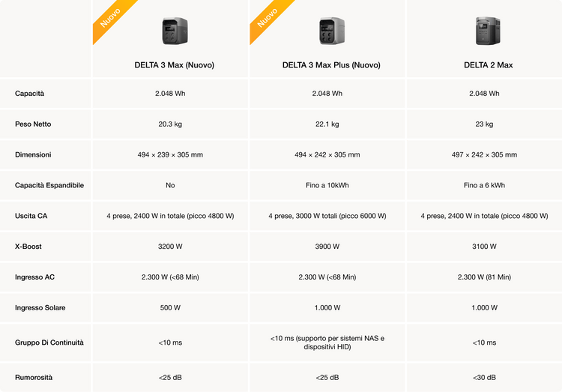The image size is (562, 392).
Task: Open the DELTA 3 Max (Nuovo) title
Action: pos(169,65)
